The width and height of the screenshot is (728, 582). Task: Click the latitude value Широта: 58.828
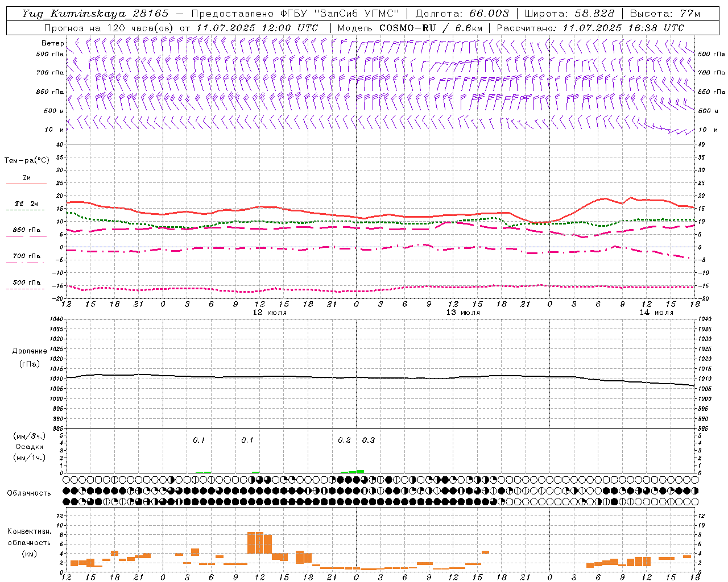pyautogui.click(x=569, y=14)
